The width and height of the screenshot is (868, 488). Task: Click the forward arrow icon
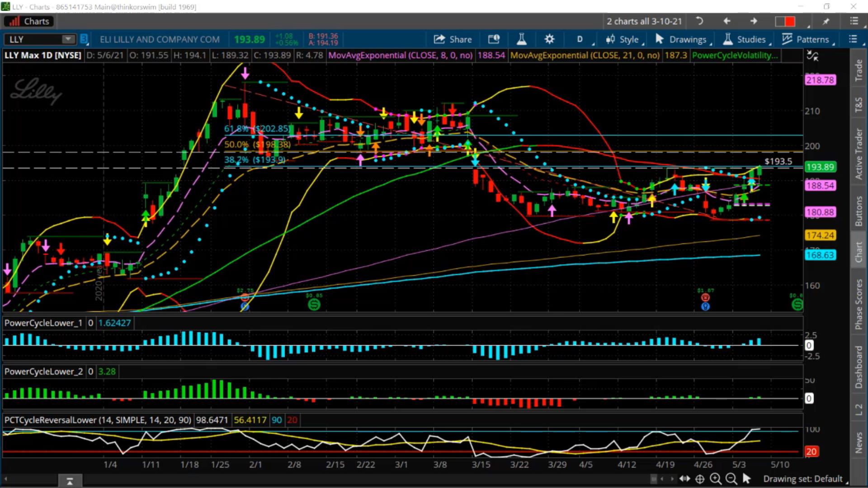pos(754,21)
